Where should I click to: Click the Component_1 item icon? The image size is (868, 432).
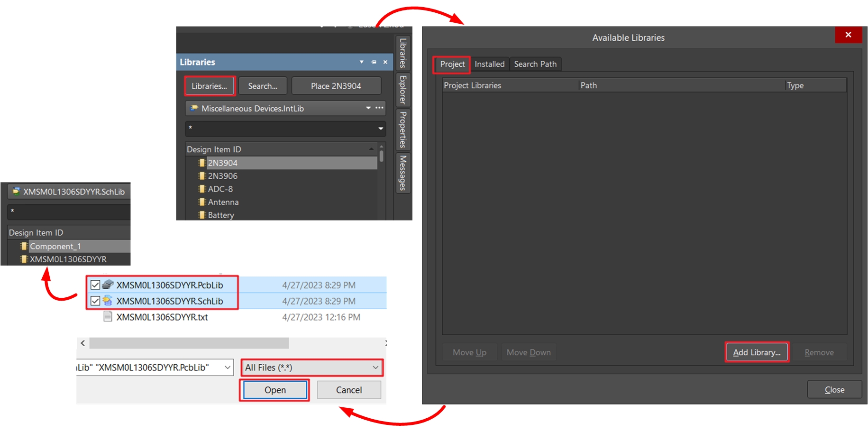[24, 246]
